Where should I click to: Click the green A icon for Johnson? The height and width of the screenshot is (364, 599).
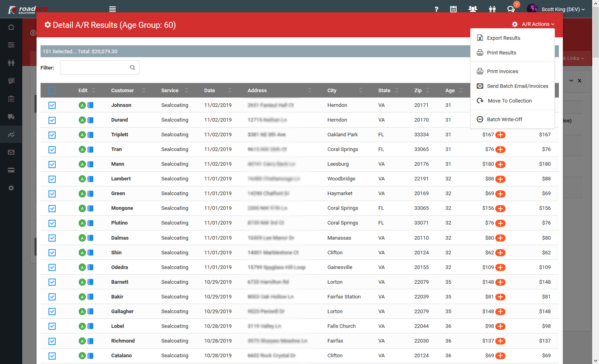click(82, 105)
